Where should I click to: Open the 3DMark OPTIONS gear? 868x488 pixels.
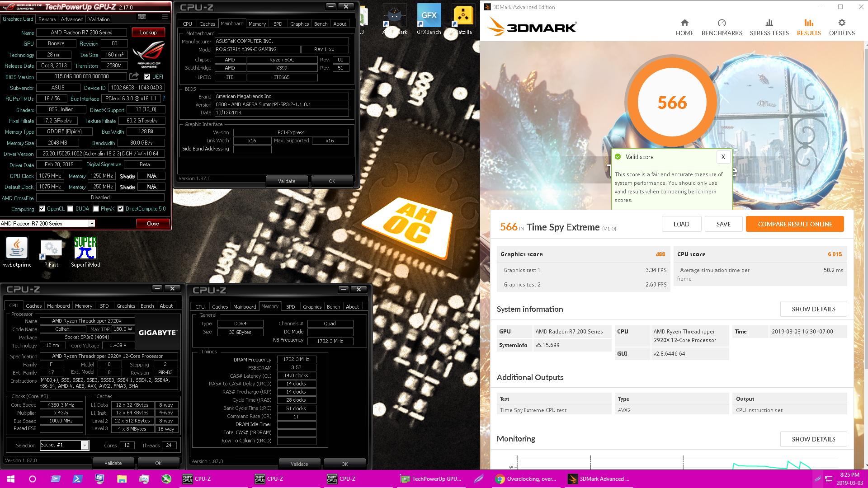click(x=842, y=28)
